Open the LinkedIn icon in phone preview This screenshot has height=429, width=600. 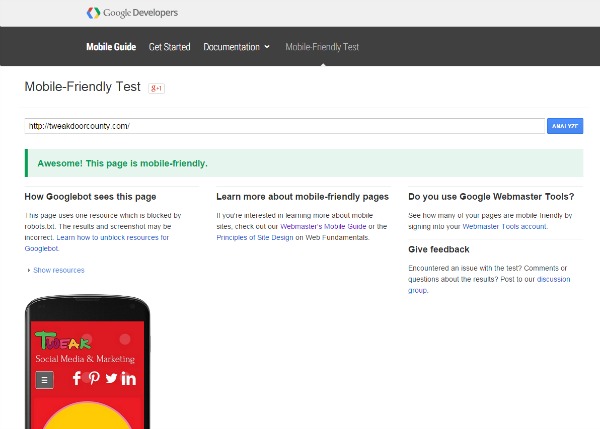point(129,378)
